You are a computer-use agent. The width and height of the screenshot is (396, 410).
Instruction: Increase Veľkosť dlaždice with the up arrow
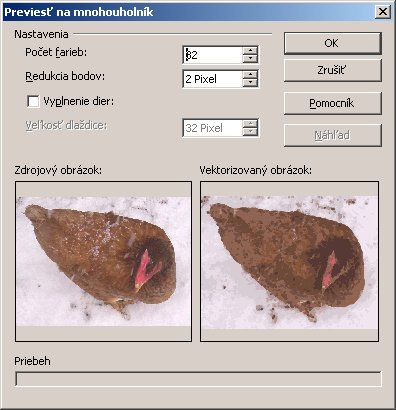tap(250, 124)
